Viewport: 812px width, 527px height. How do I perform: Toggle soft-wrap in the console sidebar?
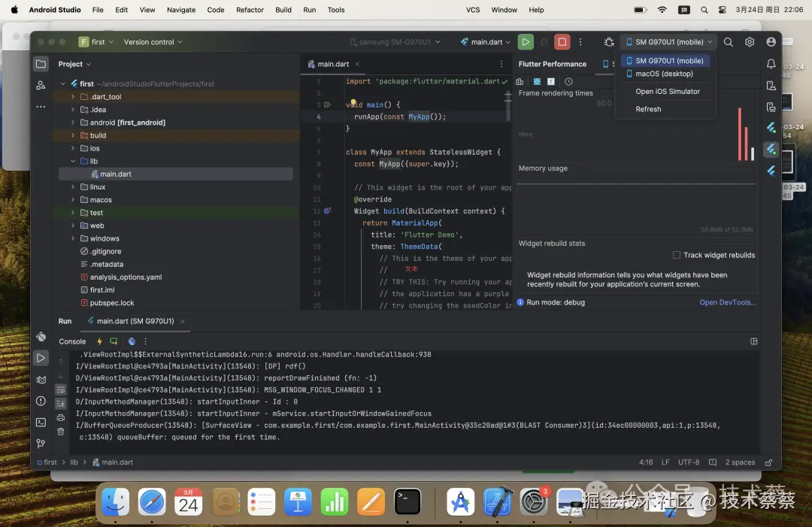point(61,389)
